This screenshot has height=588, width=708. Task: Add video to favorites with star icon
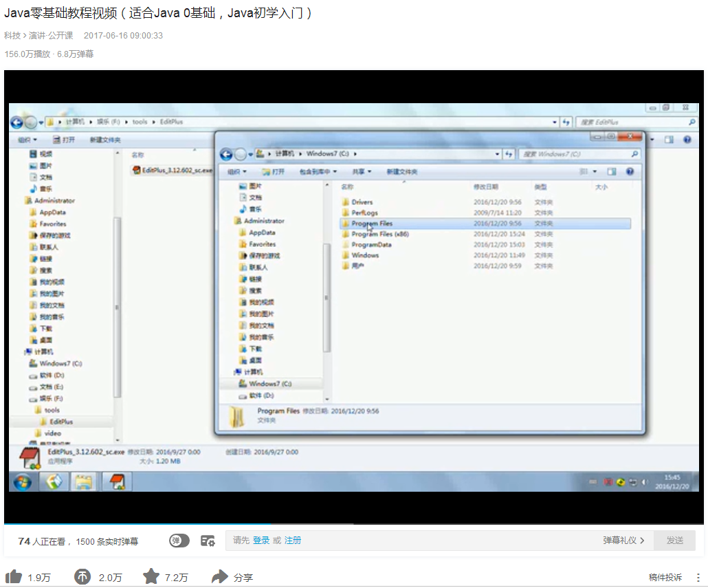151,576
